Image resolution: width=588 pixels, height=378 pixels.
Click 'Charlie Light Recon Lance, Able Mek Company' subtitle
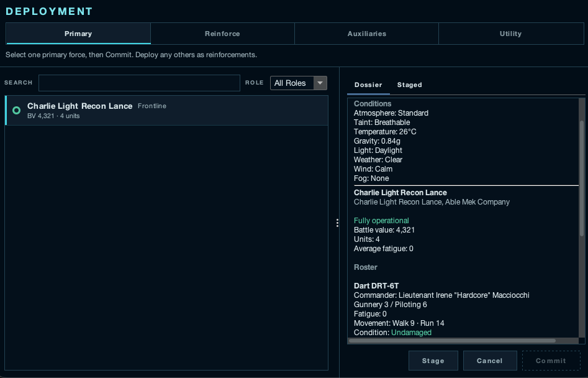[432, 202]
